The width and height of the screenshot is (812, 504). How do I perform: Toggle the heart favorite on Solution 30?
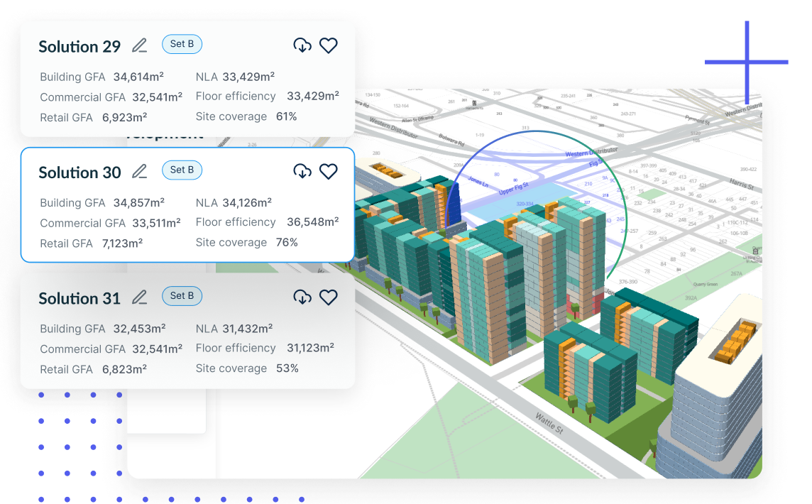click(328, 171)
